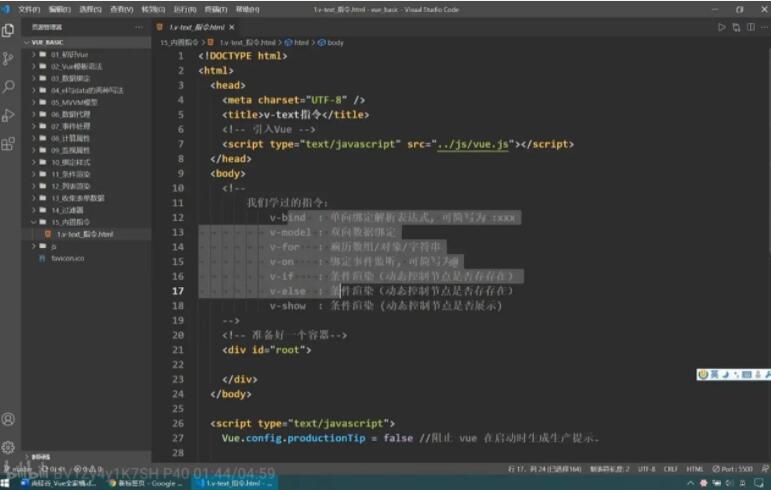Image resolution: width=771 pixels, height=490 pixels.
Task: Click line number 17 in the gutter
Action: coord(178,291)
